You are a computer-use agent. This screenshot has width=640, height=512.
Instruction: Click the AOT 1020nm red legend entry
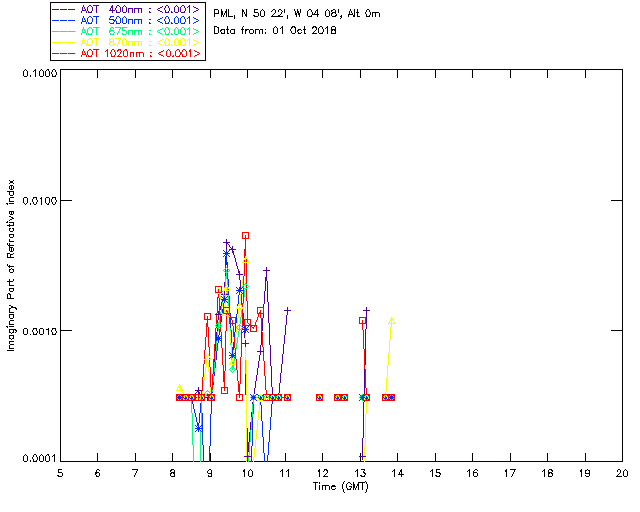(x=128, y=53)
